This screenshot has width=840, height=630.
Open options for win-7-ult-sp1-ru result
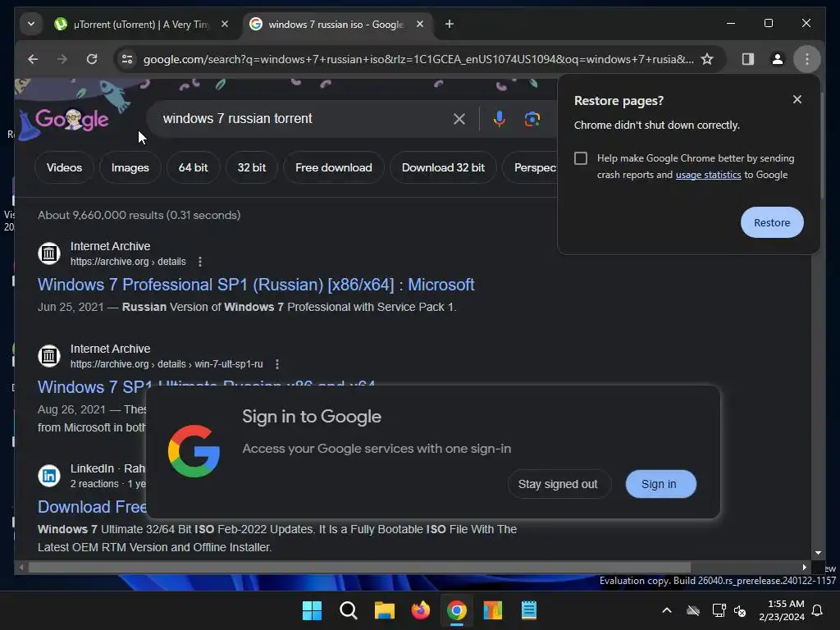point(277,364)
